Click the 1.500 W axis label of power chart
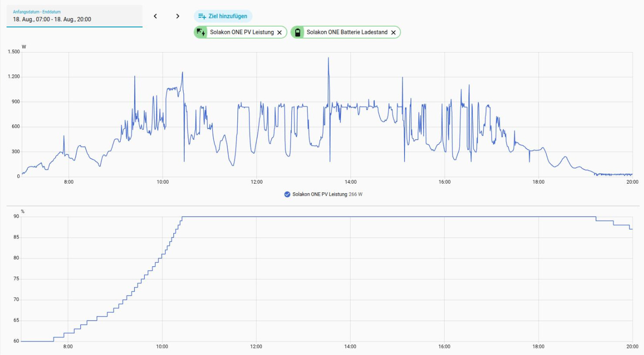This screenshot has width=644, height=355. pyautogui.click(x=13, y=52)
